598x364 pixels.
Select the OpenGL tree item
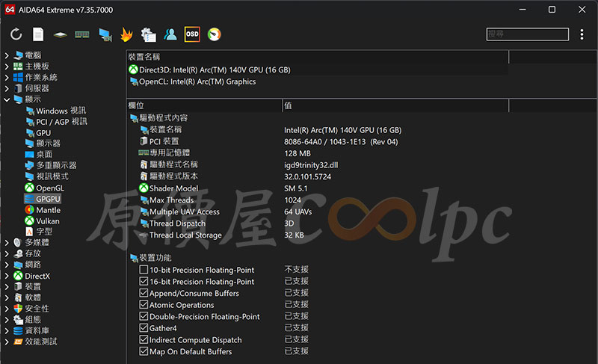tap(45, 188)
